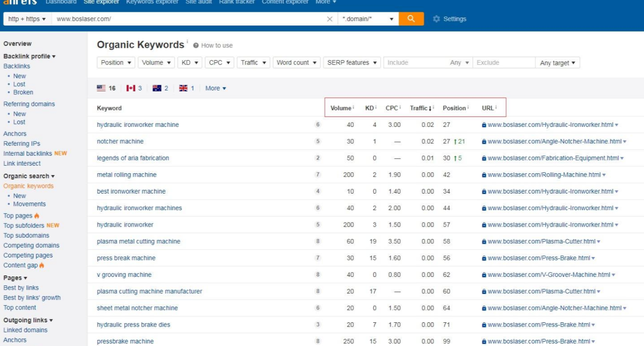644x346 pixels.
Task: Open the keyword link plasma metal cutting machine
Action: 139,241
